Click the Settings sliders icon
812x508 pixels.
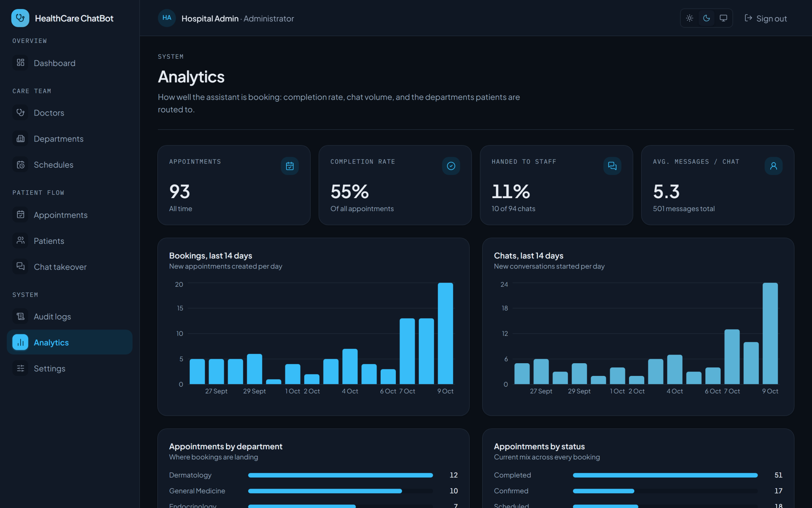21,368
